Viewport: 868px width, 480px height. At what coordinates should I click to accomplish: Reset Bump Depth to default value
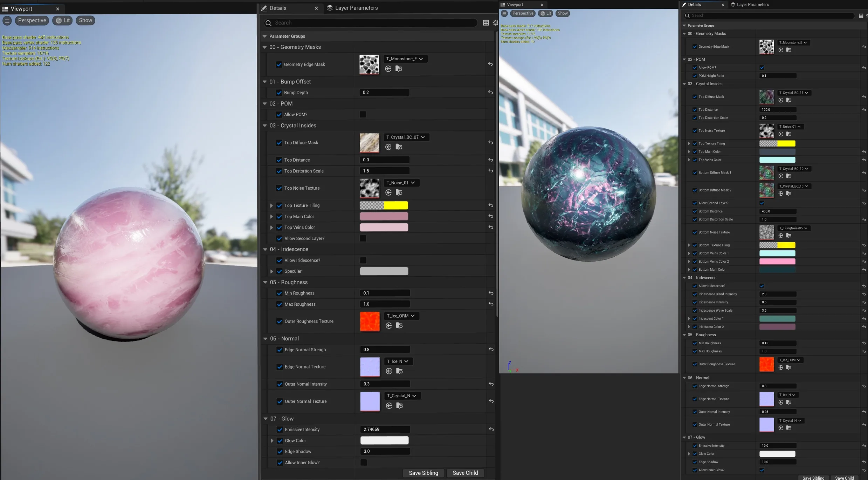[x=490, y=93]
